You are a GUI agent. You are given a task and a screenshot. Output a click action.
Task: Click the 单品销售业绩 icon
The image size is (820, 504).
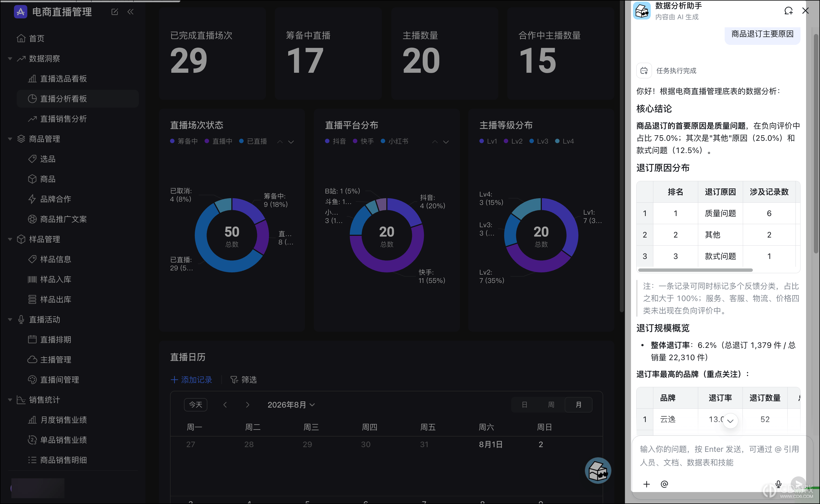(x=32, y=440)
